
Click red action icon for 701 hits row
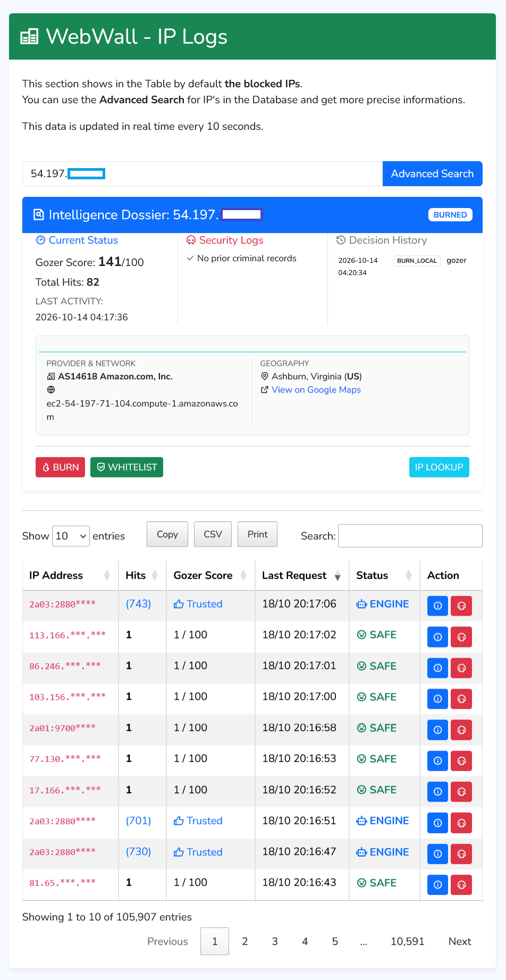(461, 823)
